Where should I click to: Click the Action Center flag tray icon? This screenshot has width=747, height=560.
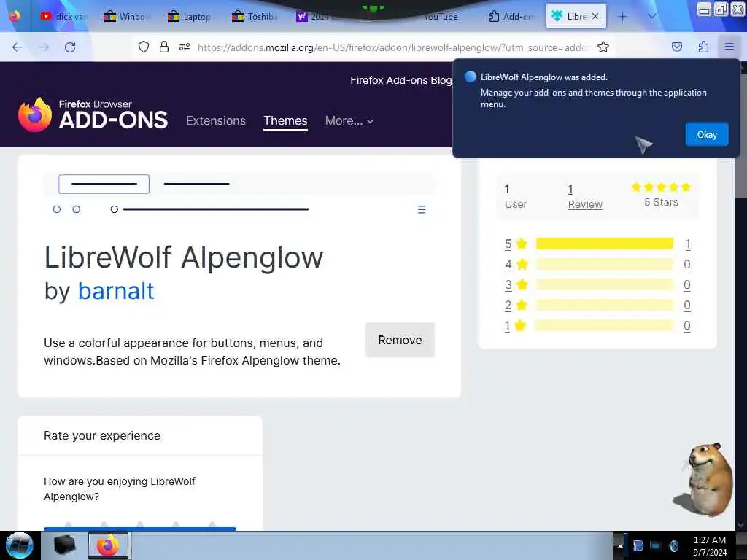[x=638, y=545]
